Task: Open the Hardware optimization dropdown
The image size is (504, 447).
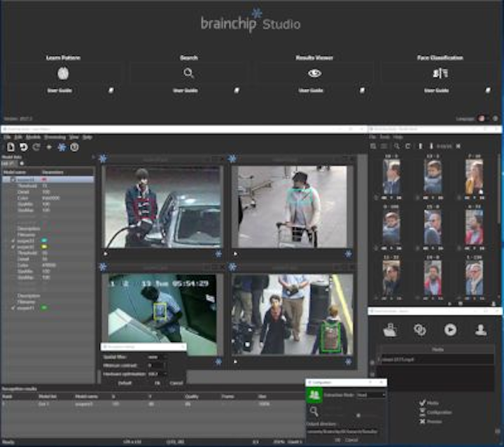Action: [x=157, y=374]
